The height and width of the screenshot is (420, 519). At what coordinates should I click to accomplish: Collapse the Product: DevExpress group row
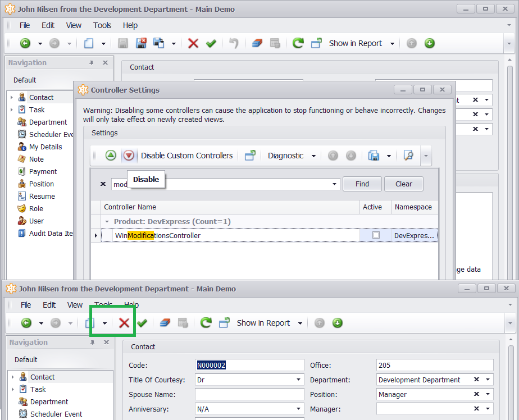coord(107,221)
